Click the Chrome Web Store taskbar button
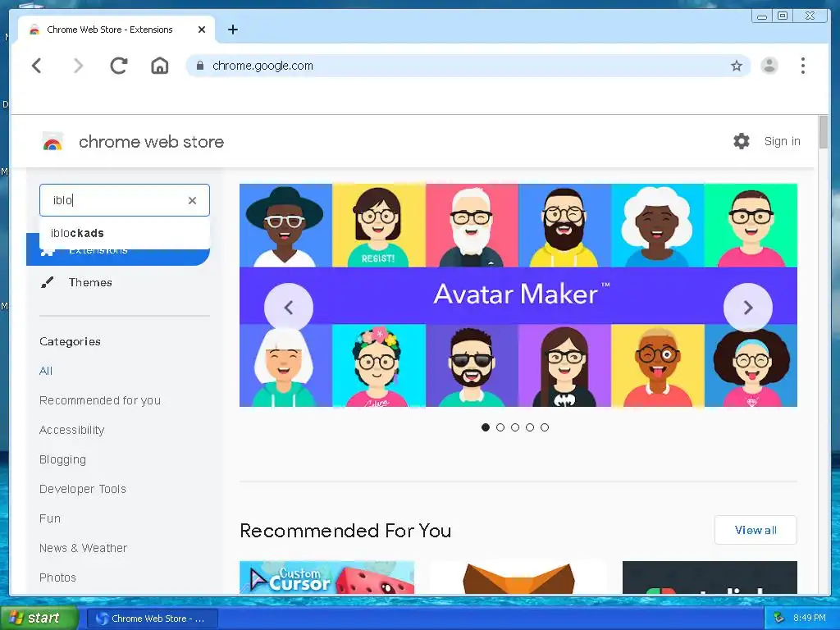The image size is (840, 630). pos(152,619)
